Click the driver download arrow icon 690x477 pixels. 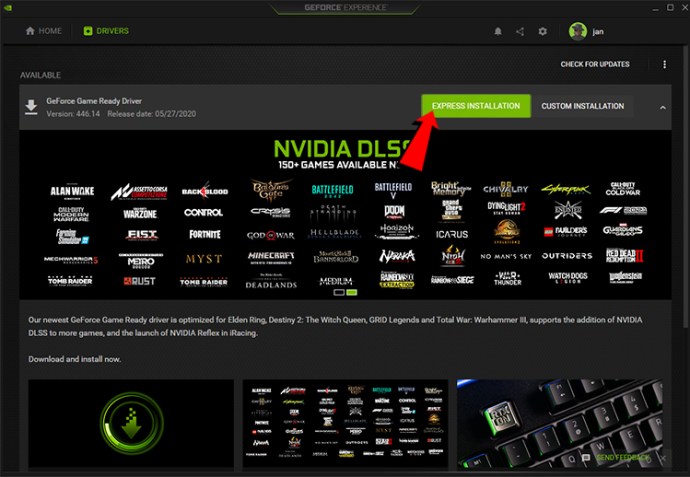(x=31, y=107)
